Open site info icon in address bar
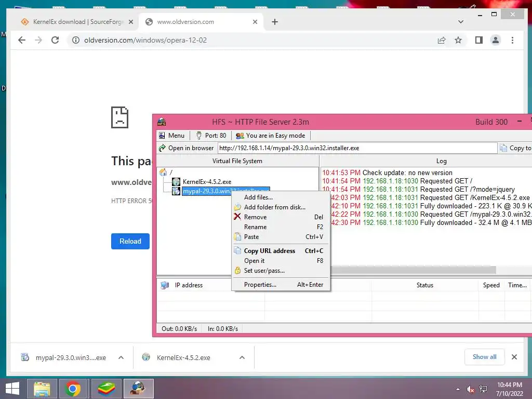Viewport: 532px width, 399px height. (76, 40)
